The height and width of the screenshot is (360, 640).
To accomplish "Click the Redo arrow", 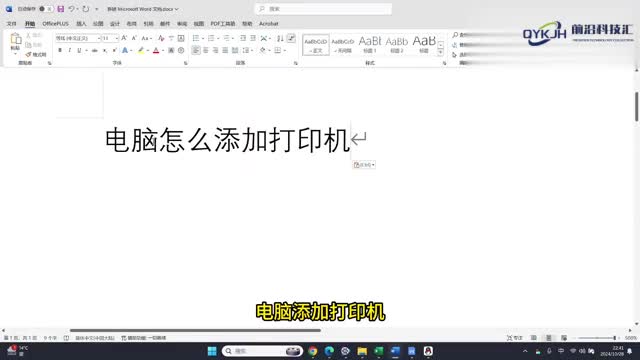I will pyautogui.click(x=86, y=9).
